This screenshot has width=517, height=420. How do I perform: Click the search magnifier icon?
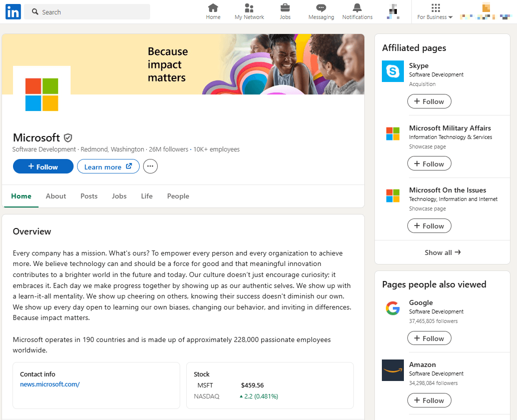point(35,12)
